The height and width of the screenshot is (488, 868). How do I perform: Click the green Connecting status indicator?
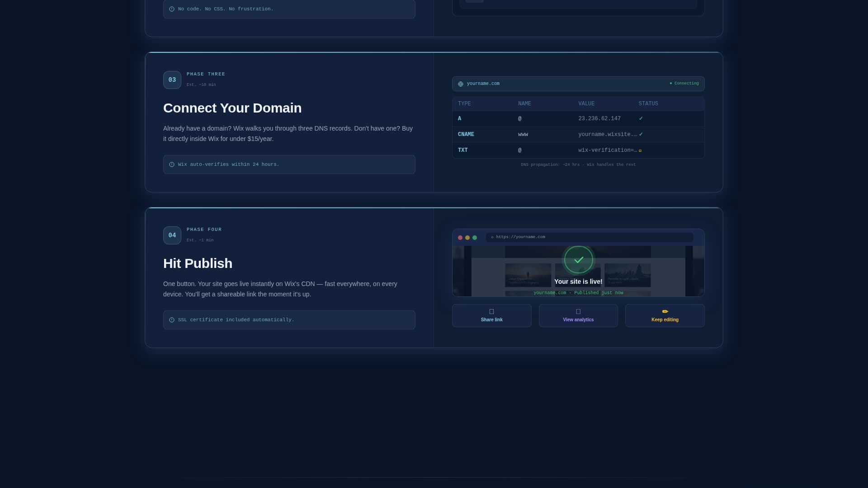(x=684, y=84)
